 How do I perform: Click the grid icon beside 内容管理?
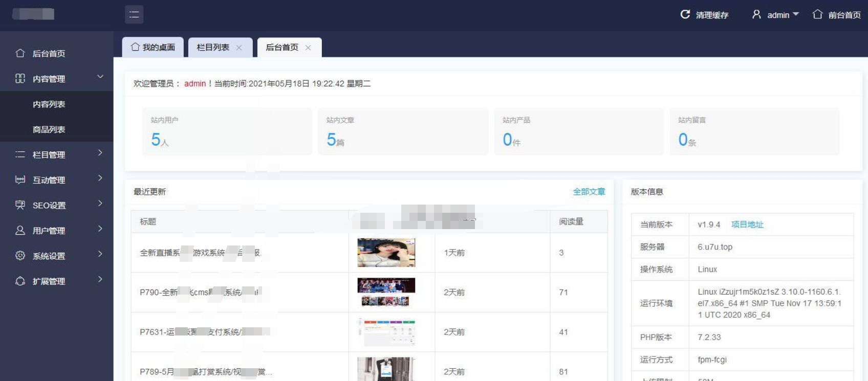tap(20, 78)
